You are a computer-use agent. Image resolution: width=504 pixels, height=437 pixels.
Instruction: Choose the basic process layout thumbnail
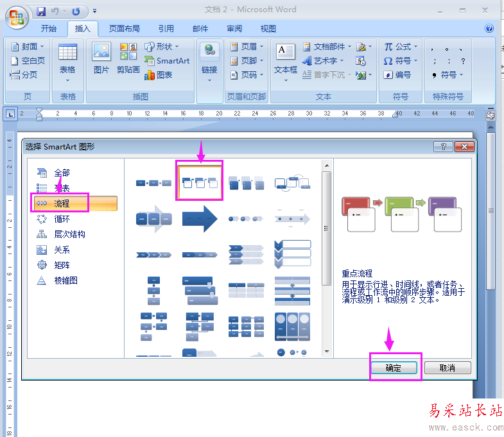[153, 183]
